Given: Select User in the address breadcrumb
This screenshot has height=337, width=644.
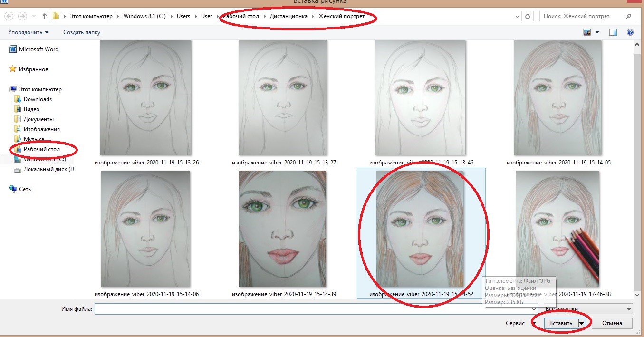Looking at the screenshot, I should click(x=207, y=16).
